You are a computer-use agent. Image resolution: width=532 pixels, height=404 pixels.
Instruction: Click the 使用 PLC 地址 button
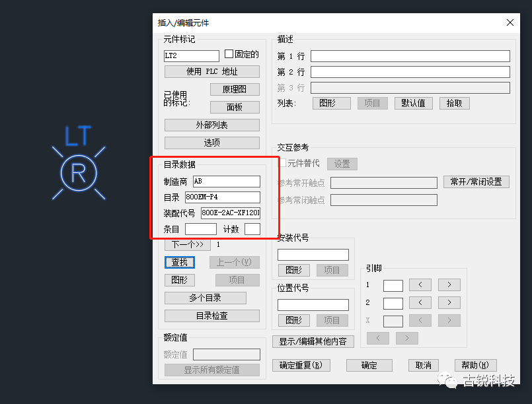(211, 71)
